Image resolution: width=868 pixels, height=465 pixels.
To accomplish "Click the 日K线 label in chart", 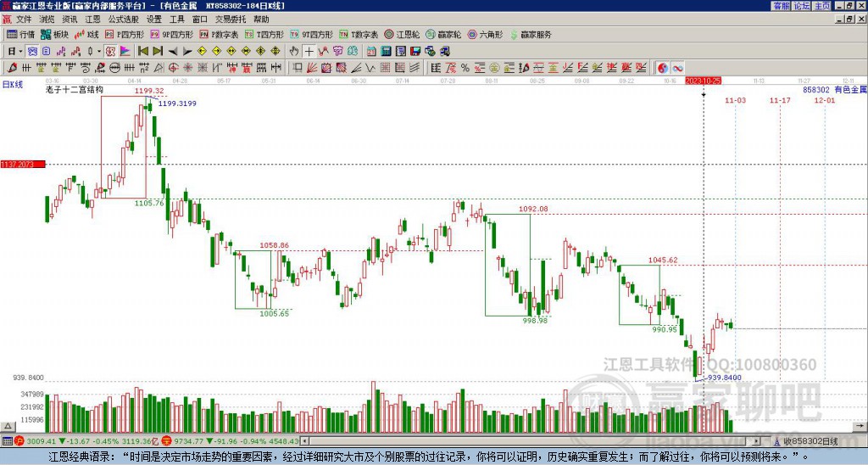I will pos(12,84).
